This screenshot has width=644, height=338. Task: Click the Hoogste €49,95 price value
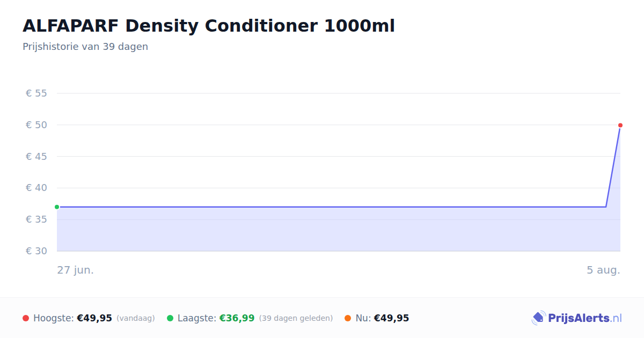(x=94, y=318)
